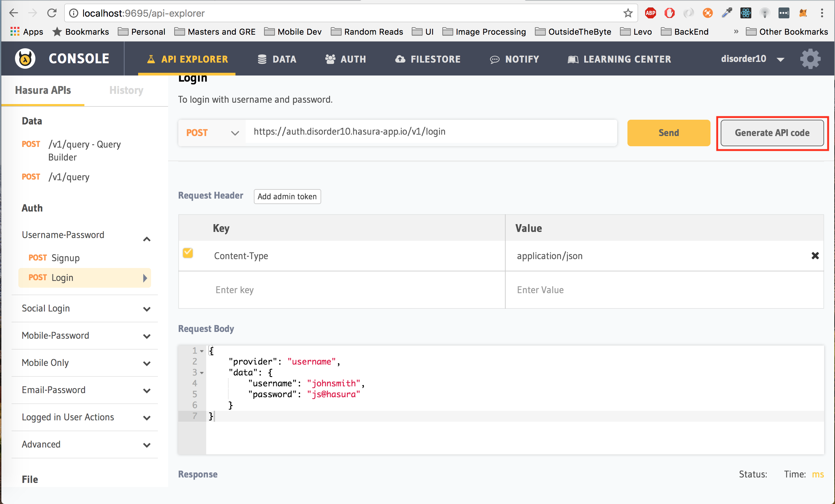Viewport: 835px width, 504px height.
Task: Open the POST method dropdown
Action: 212,133
